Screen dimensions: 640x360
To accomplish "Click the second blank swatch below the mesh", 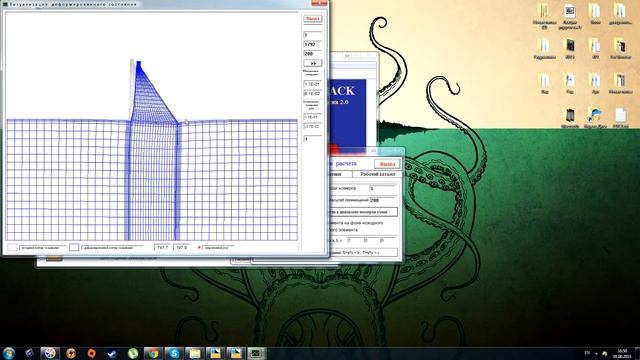I will [x=74, y=247].
